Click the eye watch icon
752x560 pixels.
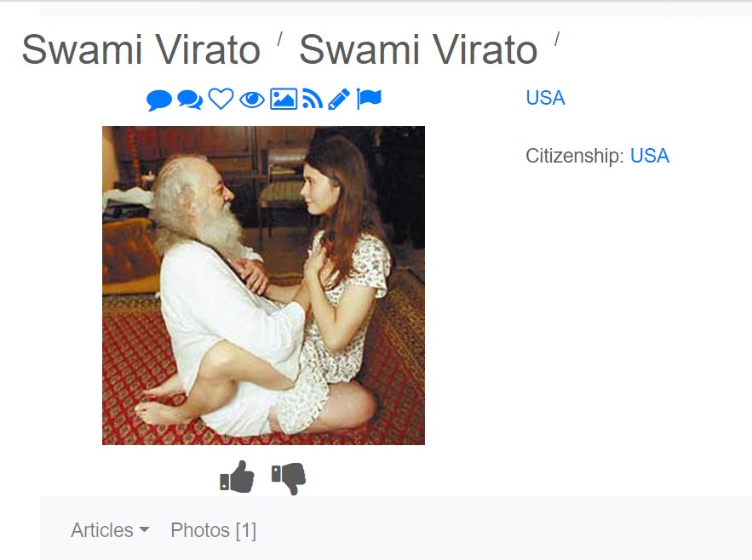(252, 100)
